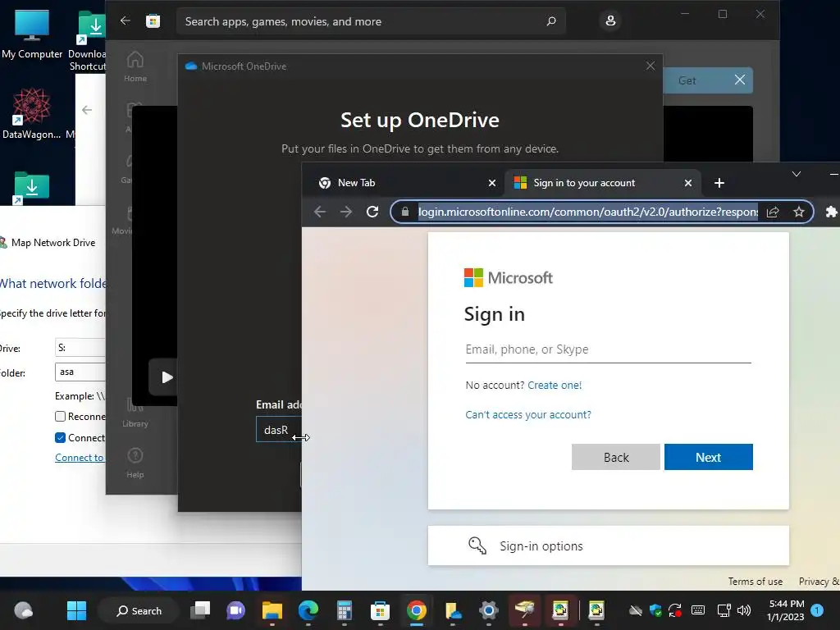Close the Microsoft OneDrive setup dialog
This screenshot has width=840, height=630.
point(651,66)
